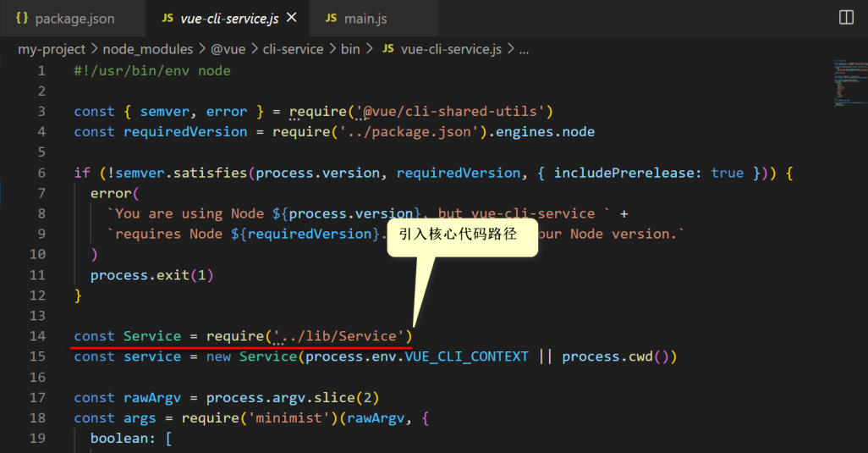The image size is (868, 453).
Task: Click the code minimap overview
Action: tap(850, 83)
